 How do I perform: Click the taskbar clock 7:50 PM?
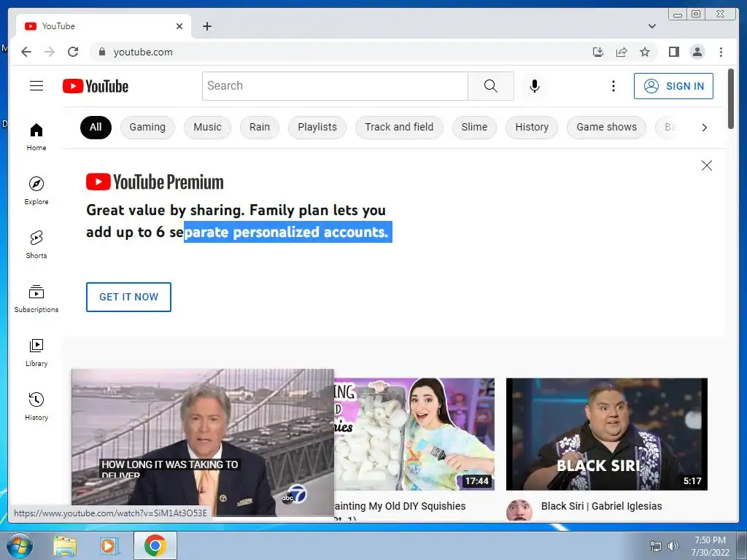(710, 540)
